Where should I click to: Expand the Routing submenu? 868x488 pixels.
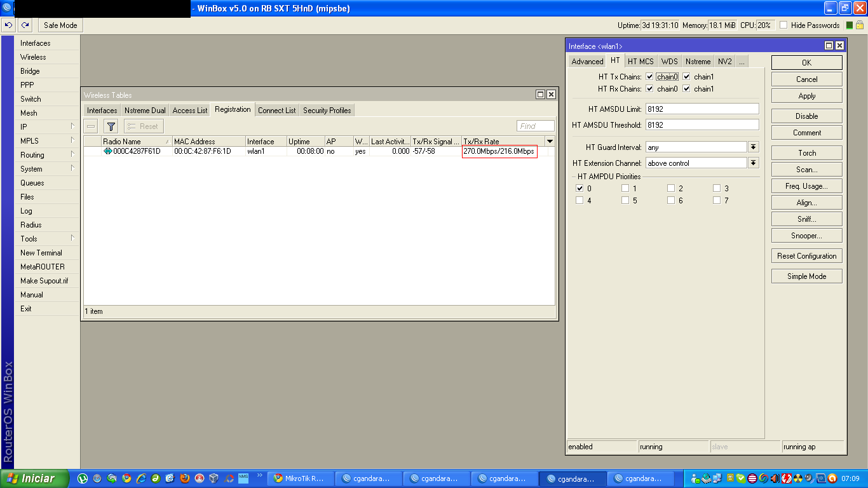(x=48, y=154)
